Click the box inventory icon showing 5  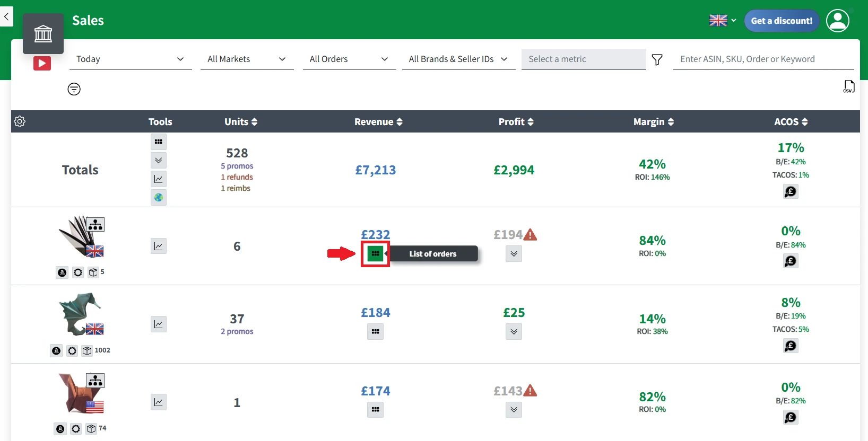click(x=93, y=272)
